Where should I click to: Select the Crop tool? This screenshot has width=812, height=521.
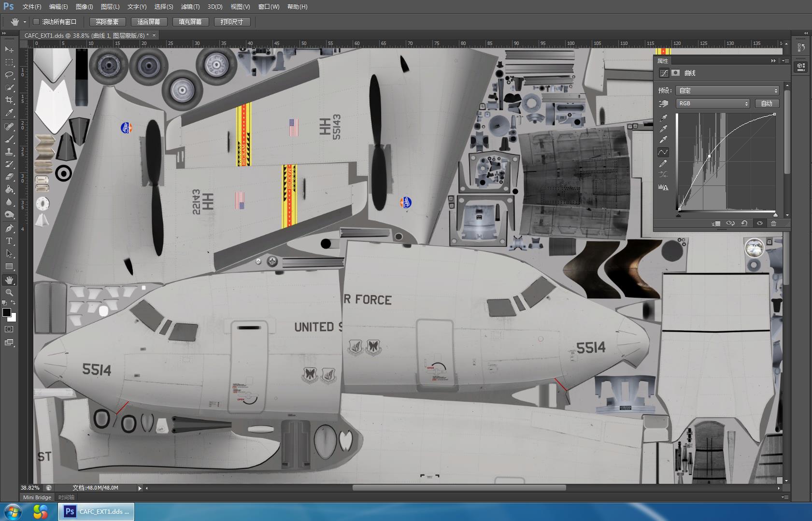click(x=9, y=100)
